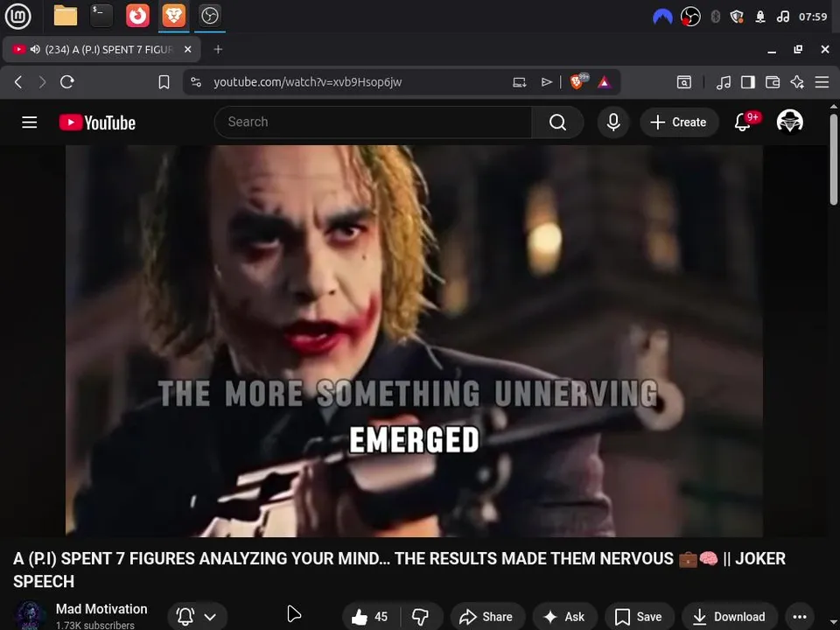Mute the tab using the speaker icon
This screenshot has height=630, width=840.
35,49
